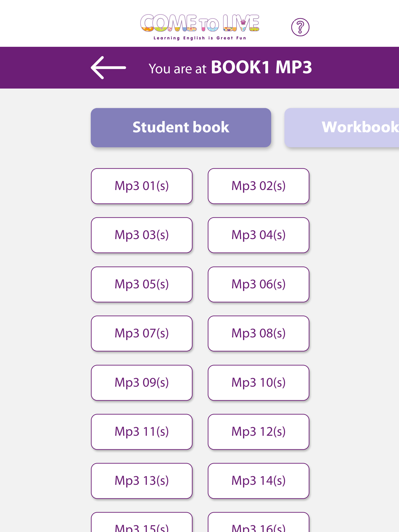
Task: Open the help question mark icon
Action: [300, 27]
